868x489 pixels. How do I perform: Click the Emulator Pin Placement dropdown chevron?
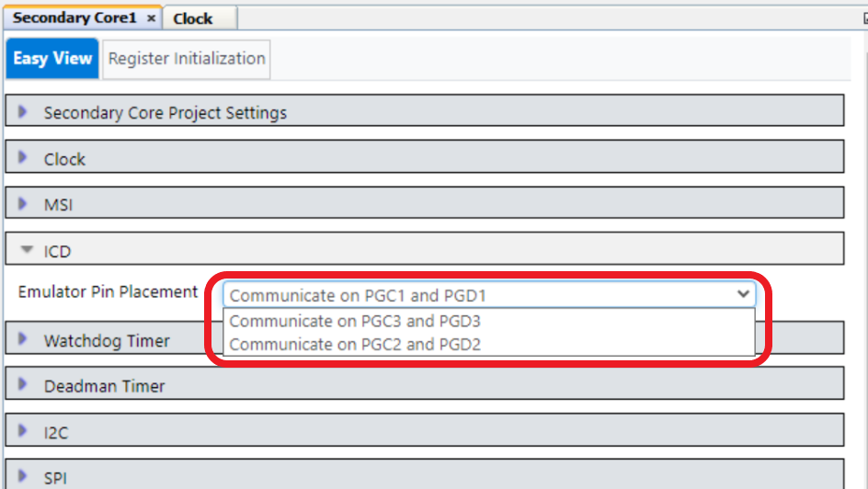(743, 294)
